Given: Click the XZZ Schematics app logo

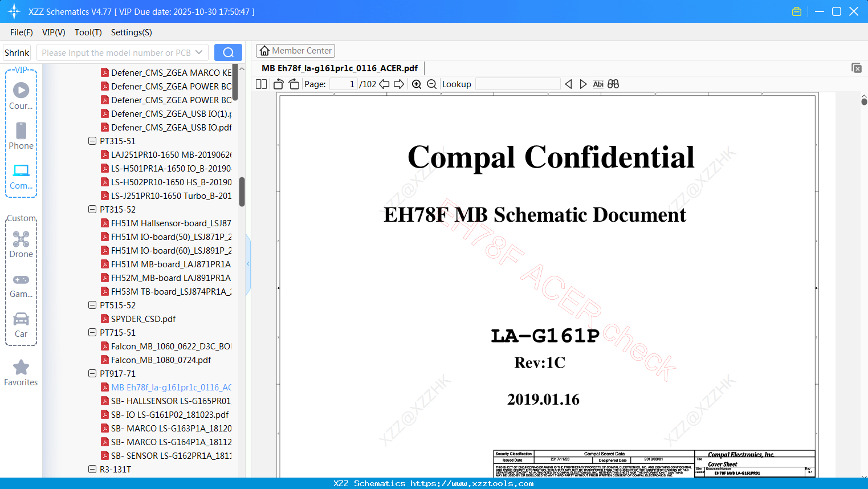Looking at the screenshot, I should (14, 11).
